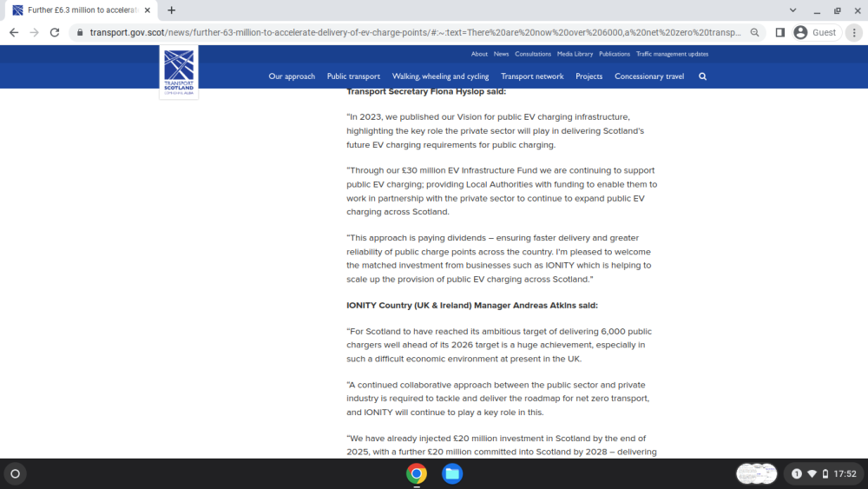
Task: Click paragraph starting 'This approach is paying dividends'
Action: pos(499,258)
